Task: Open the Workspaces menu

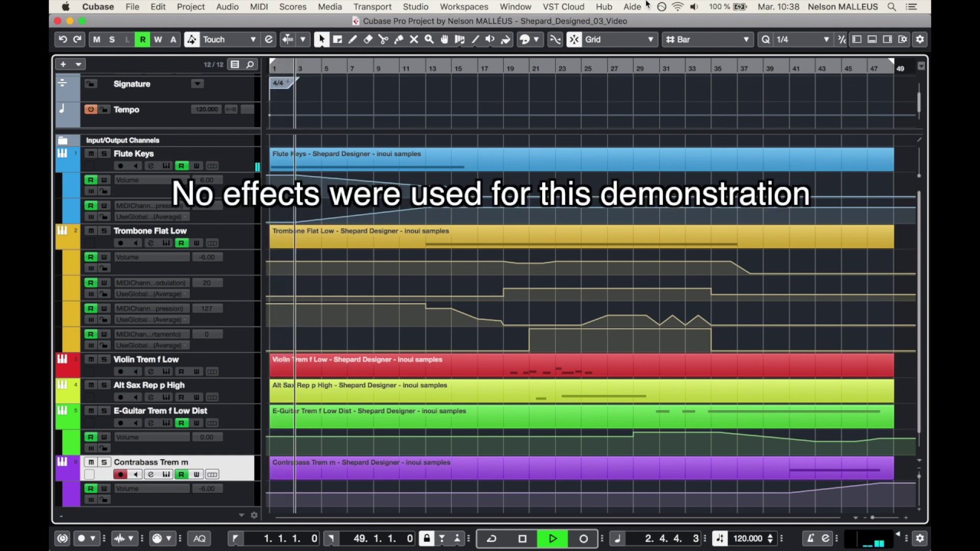Action: (x=464, y=7)
